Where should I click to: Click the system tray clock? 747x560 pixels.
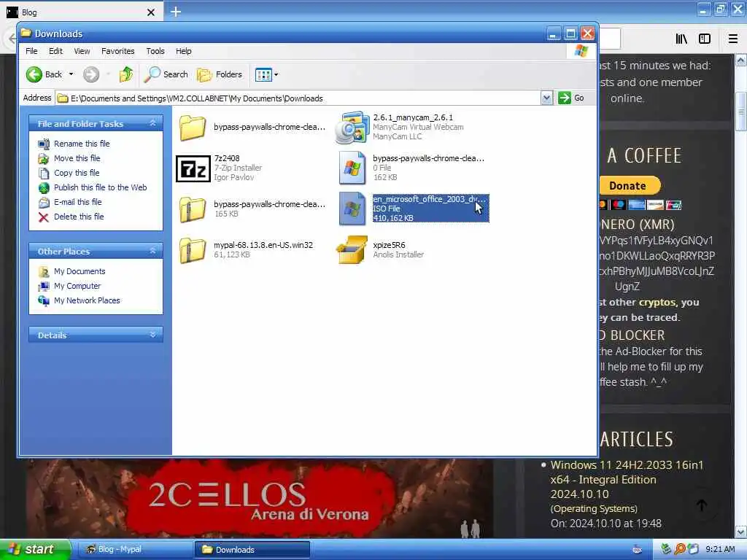[x=720, y=550]
